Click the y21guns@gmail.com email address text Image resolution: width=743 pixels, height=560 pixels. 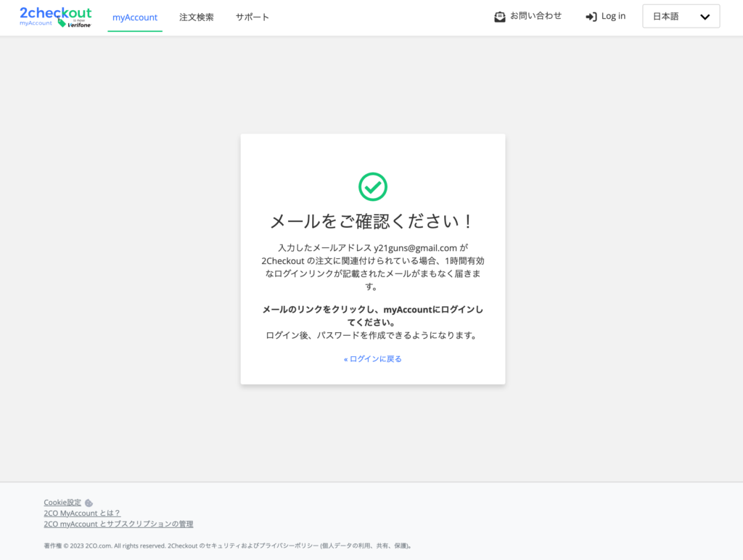[415, 248]
